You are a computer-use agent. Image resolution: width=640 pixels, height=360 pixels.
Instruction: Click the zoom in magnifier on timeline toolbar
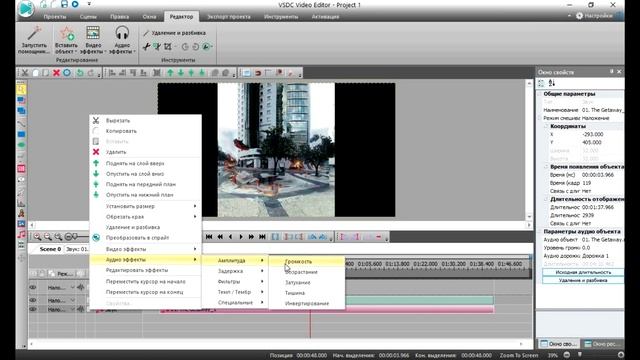(37, 237)
